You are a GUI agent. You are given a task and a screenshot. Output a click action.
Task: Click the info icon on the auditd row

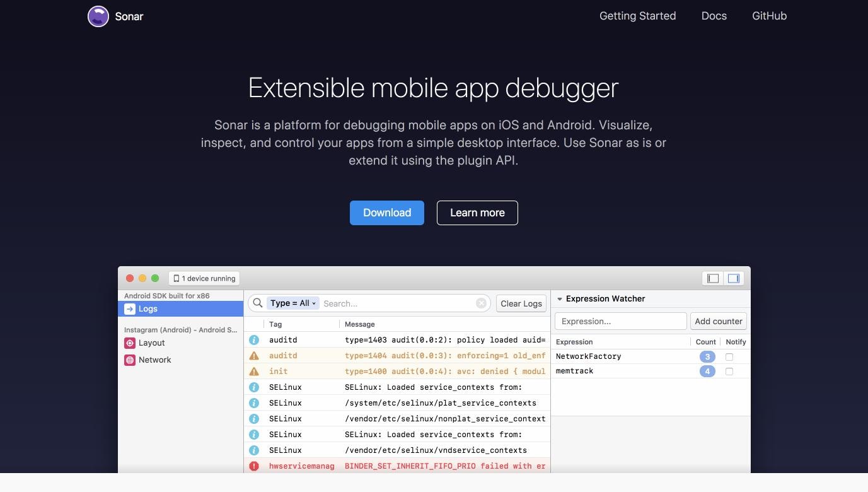(254, 339)
